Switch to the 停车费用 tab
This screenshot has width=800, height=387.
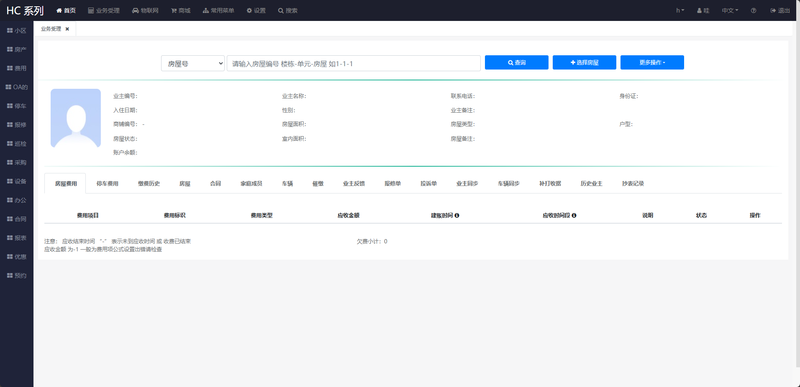(x=107, y=184)
